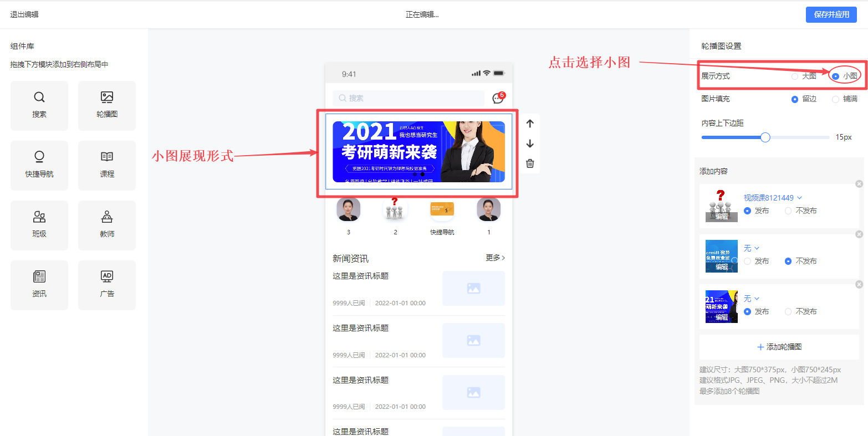
Task: Select the 搜索 search component icon
Action: [39, 98]
